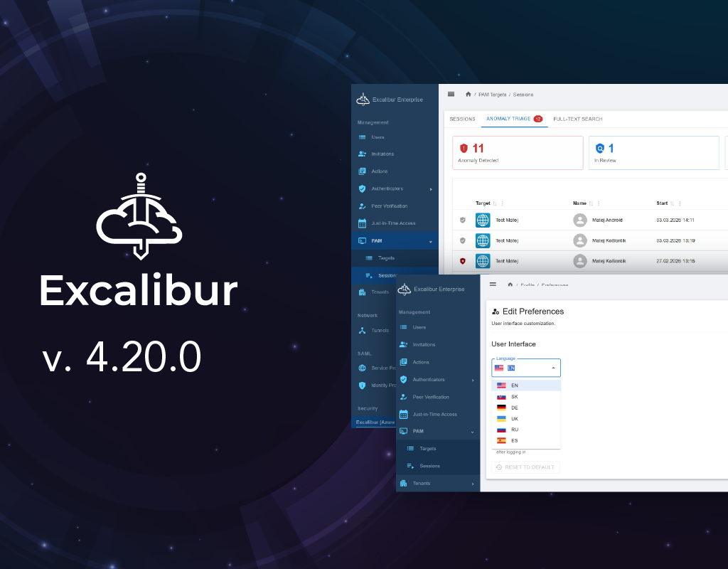Select the Targets icon under PAM
728x569 pixels.
tap(411, 449)
